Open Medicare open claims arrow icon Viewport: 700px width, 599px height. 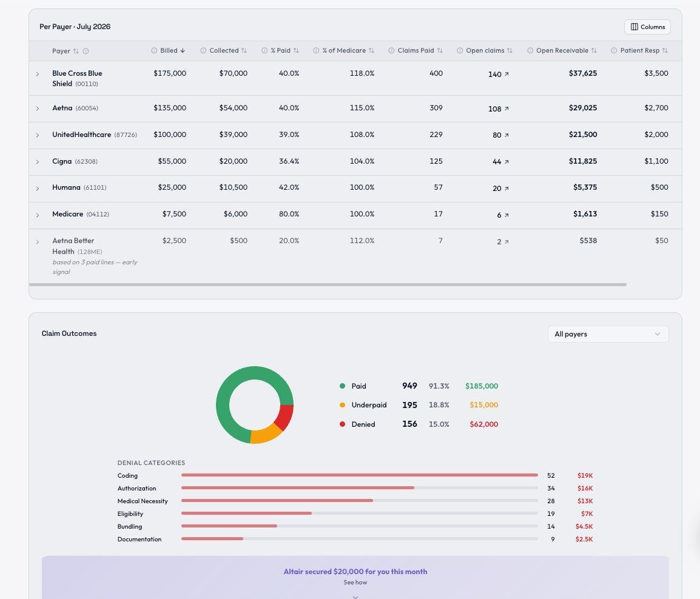point(506,215)
